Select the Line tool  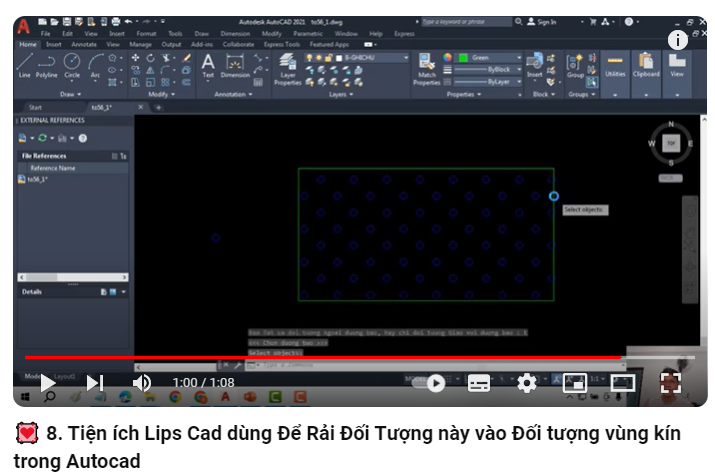pos(25,66)
